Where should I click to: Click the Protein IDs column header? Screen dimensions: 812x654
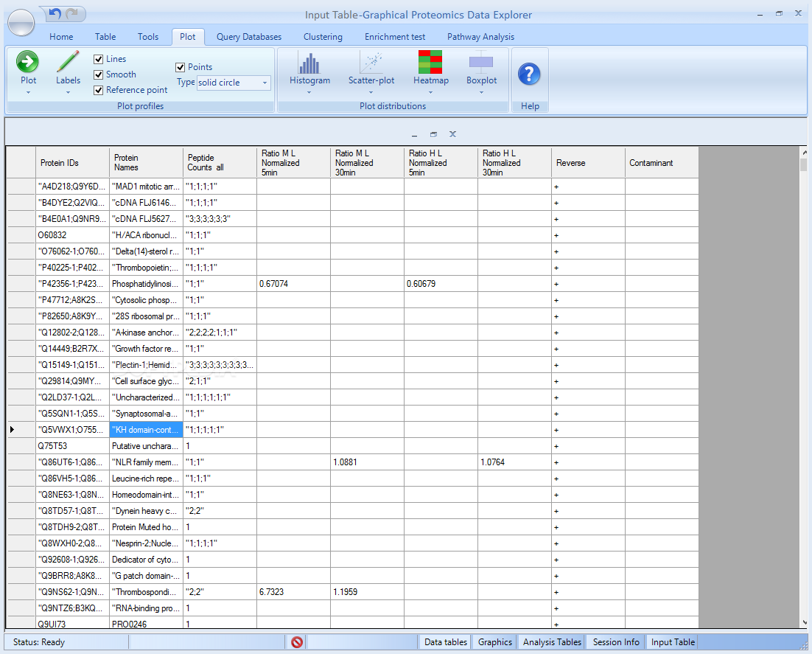(72, 163)
